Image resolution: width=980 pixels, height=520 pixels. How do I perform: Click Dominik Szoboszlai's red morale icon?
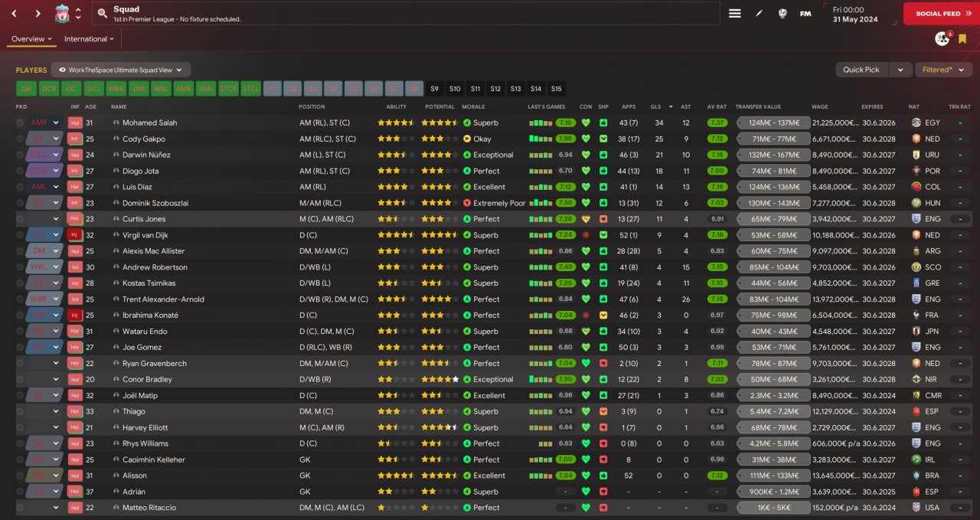click(467, 203)
